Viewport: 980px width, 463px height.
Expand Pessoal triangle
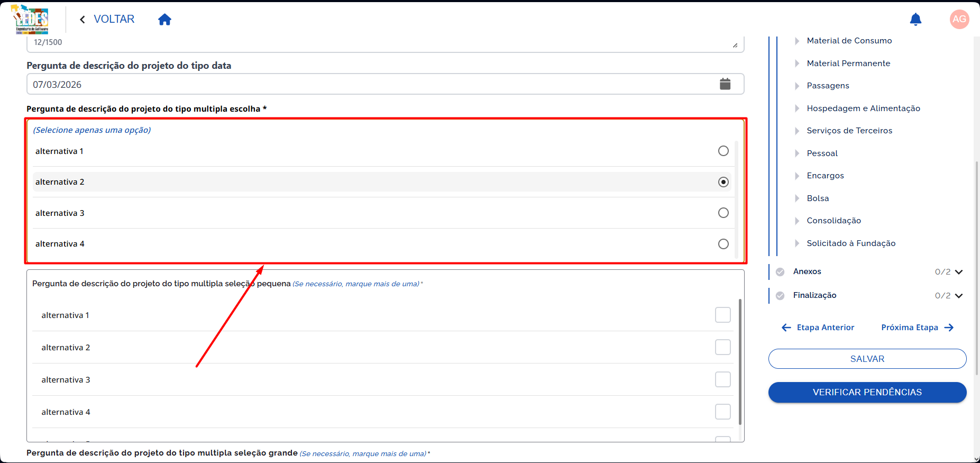tap(797, 153)
